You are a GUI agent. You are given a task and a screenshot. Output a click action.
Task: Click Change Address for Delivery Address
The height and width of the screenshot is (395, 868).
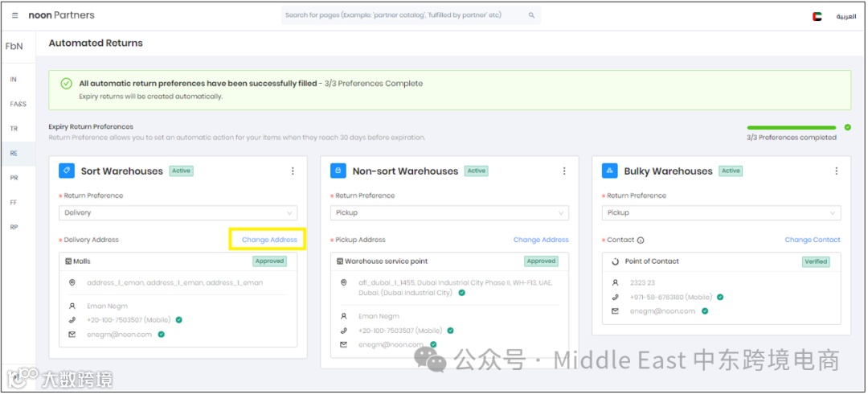(x=269, y=240)
